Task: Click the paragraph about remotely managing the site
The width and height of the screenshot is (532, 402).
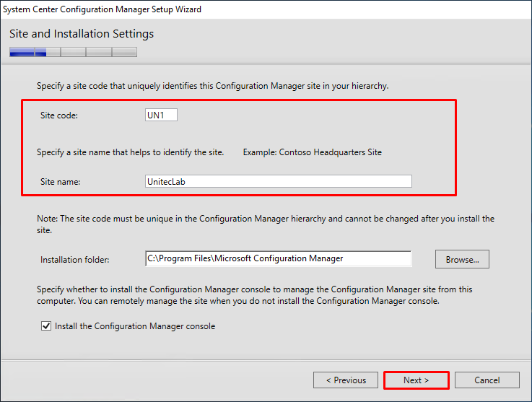Action: pos(255,295)
